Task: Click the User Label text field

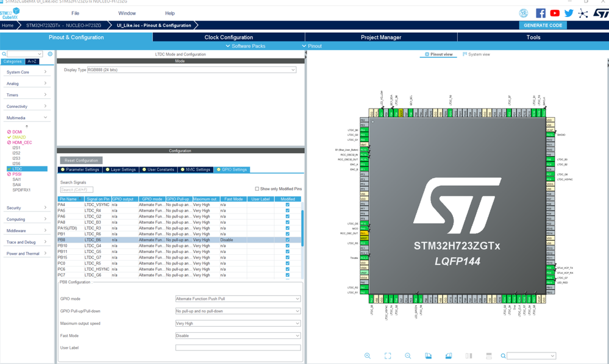Action: 238,348
